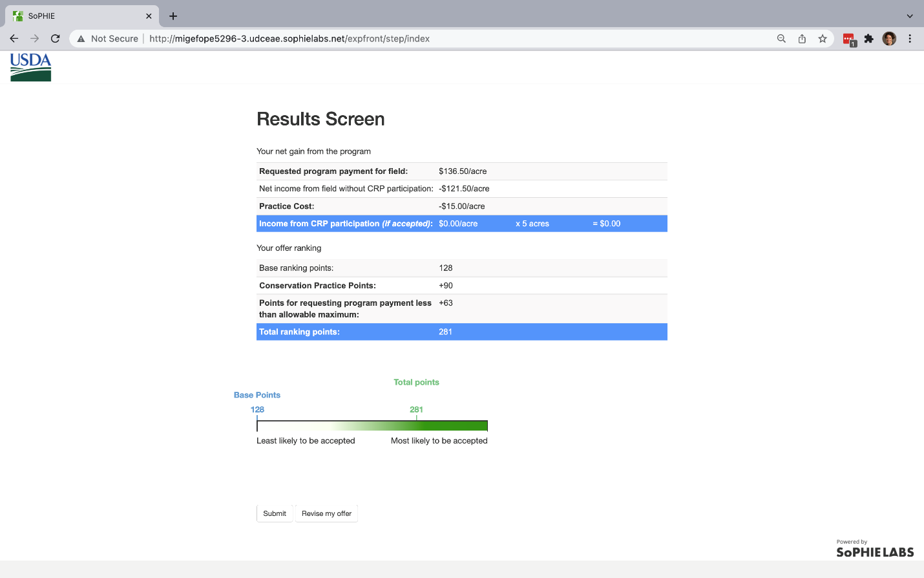924x578 pixels.
Task: Open the zoom magnifier in address bar
Action: coord(781,39)
